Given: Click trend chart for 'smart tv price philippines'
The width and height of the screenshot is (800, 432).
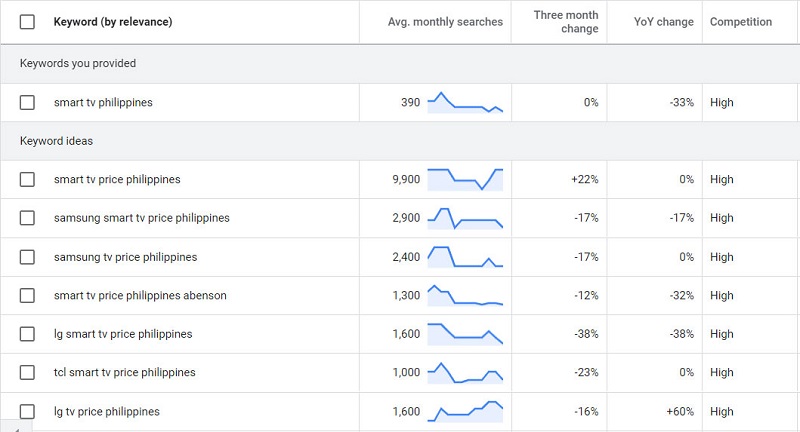Looking at the screenshot, I should pyautogui.click(x=465, y=179).
